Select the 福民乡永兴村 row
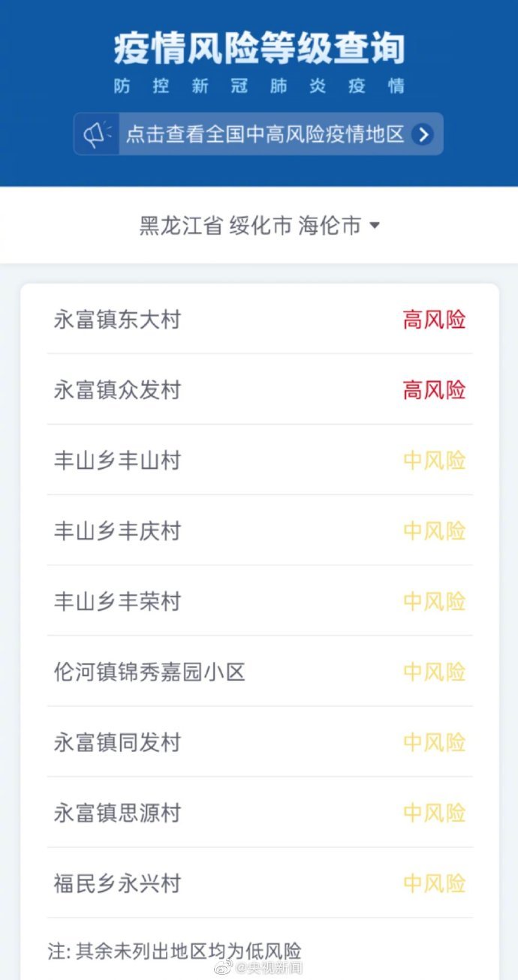 tap(117, 884)
